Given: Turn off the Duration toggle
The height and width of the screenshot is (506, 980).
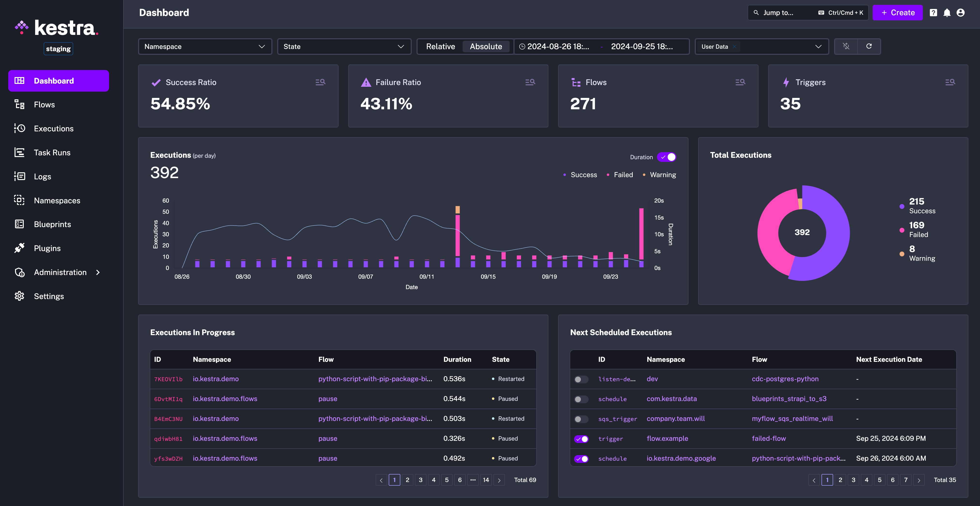Looking at the screenshot, I should coord(666,157).
